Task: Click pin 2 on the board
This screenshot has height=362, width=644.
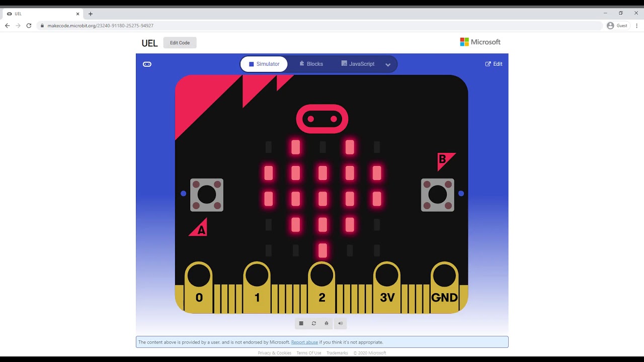Action: [x=322, y=288]
